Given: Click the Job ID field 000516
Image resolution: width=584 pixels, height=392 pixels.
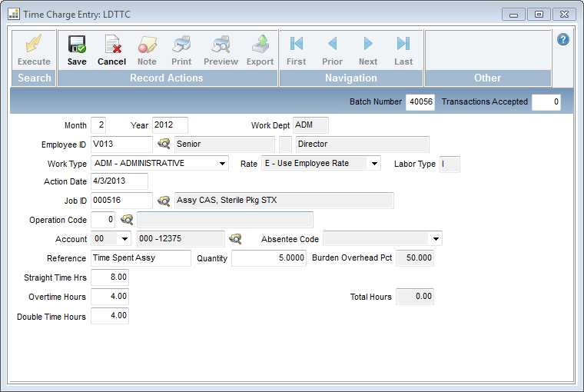Looking at the screenshot, I should pos(121,201).
